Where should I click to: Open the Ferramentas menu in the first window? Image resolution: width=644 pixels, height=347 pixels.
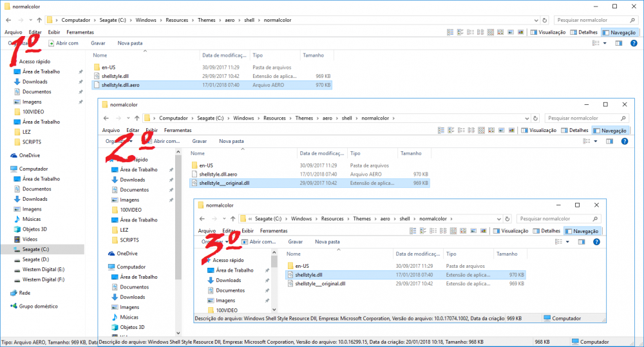pyautogui.click(x=80, y=32)
